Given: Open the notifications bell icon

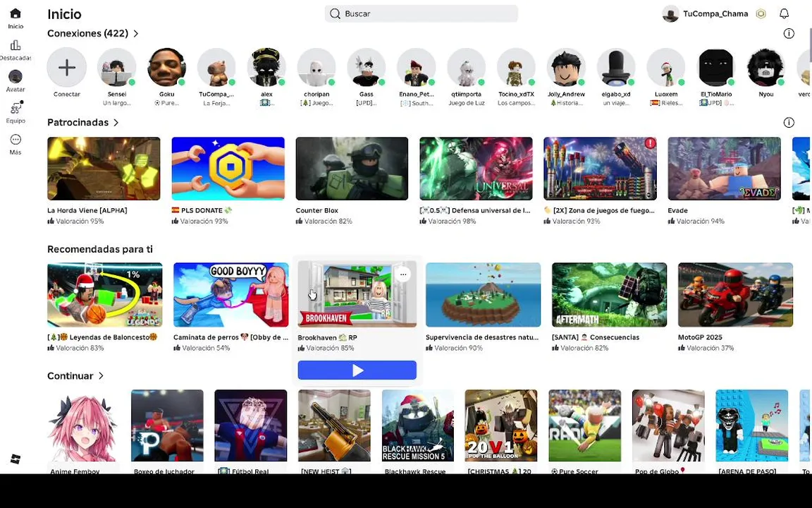Looking at the screenshot, I should pos(784,13).
